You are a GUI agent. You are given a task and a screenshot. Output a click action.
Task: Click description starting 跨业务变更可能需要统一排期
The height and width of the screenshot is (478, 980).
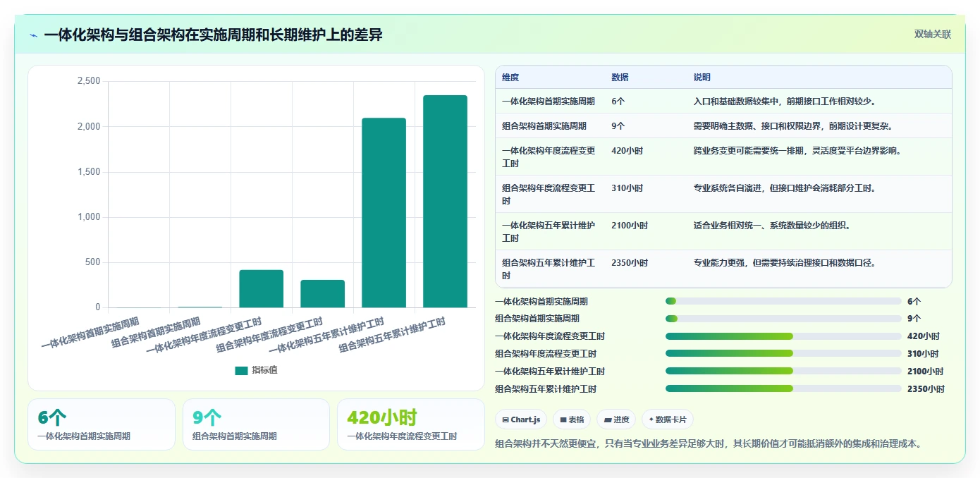pyautogui.click(x=800, y=151)
